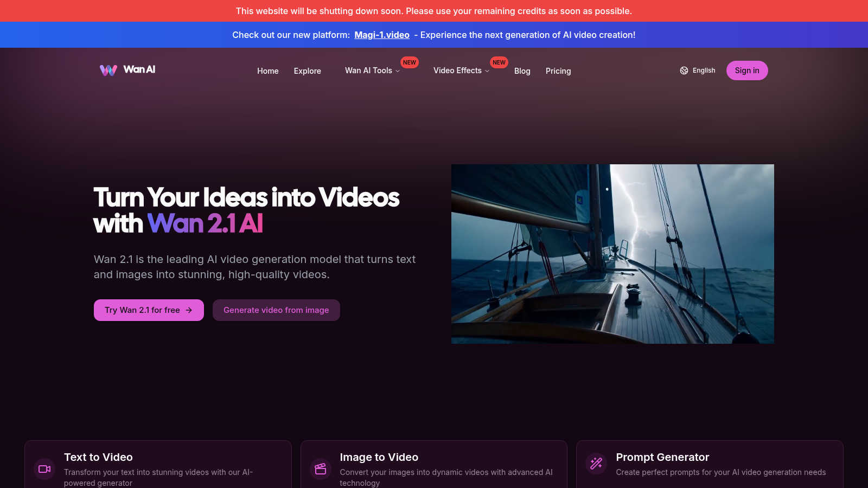
Task: Click the leading AI video generation description
Action: point(254,267)
